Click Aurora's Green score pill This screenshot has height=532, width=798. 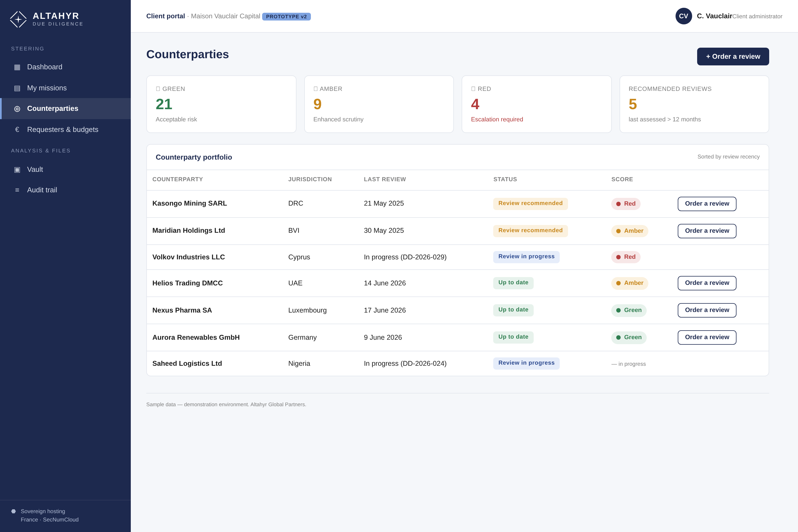pyautogui.click(x=629, y=337)
